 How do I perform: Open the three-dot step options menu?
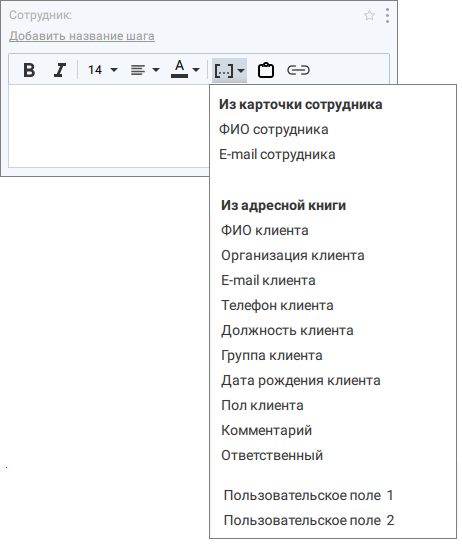click(387, 16)
